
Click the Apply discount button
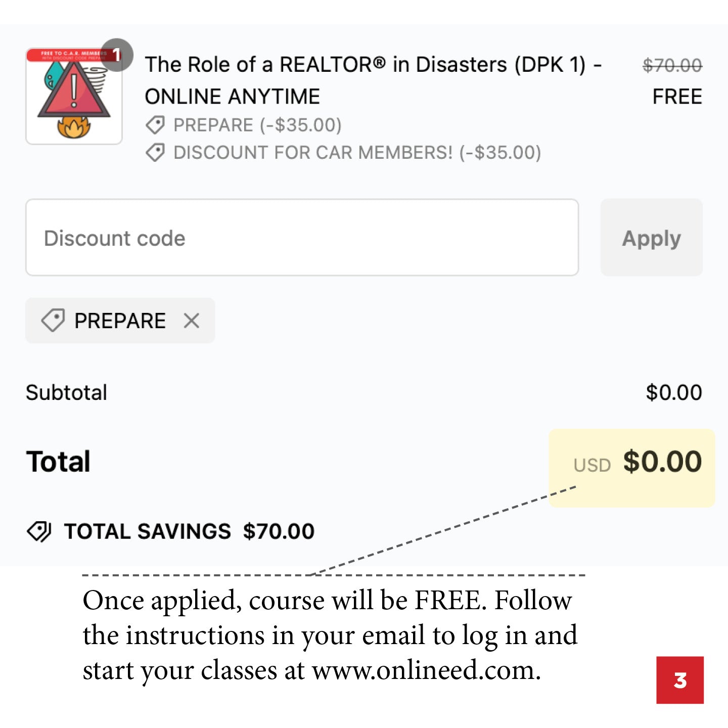pos(652,238)
